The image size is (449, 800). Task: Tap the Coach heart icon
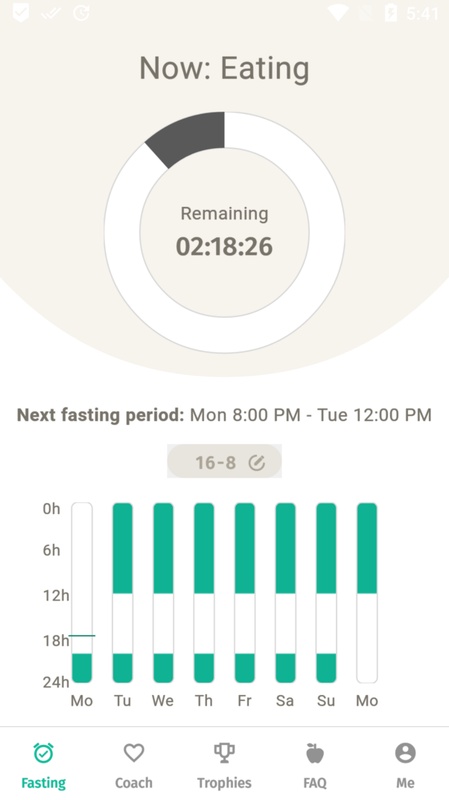134,753
